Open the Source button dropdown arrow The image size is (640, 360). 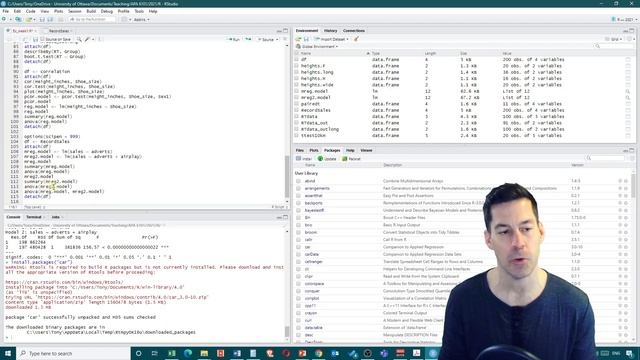[x=277, y=40]
